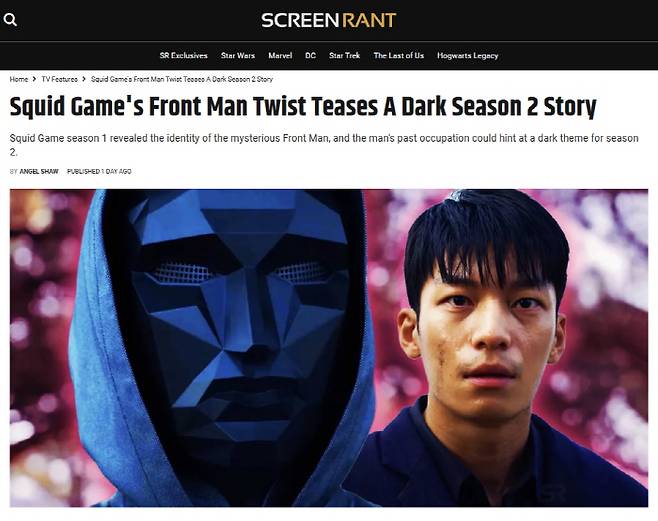Select Marvel in navigation bar
Viewport: 658px width, 521px height.
coord(280,55)
